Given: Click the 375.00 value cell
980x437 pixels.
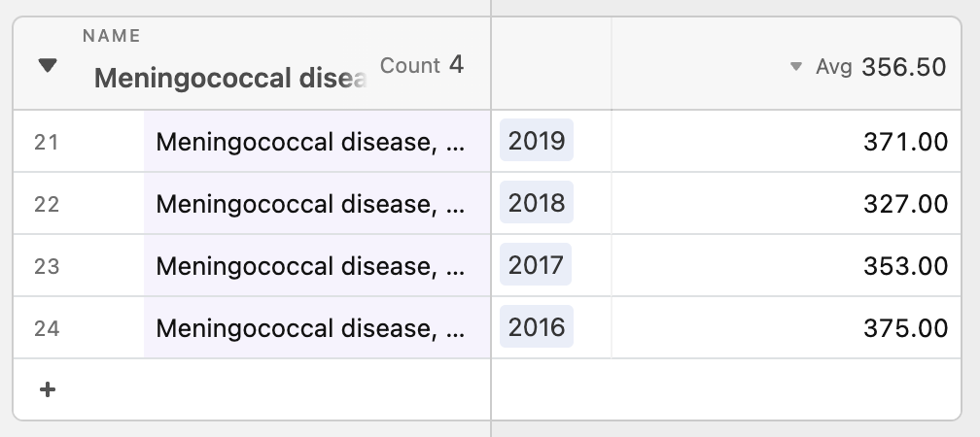Looking at the screenshot, I should [x=787, y=327].
